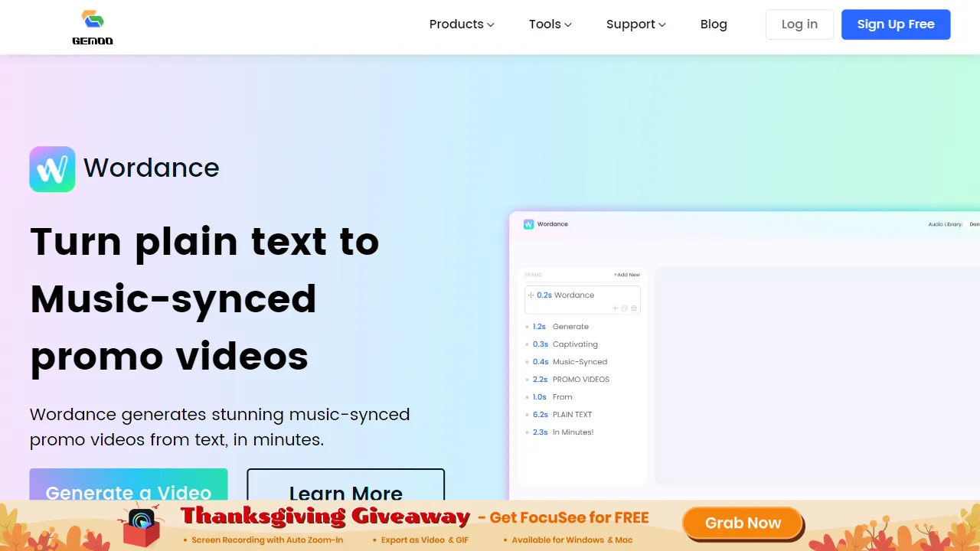980x551 pixels.
Task: Select the 0.2s Wordance frame card
Action: 583,300
